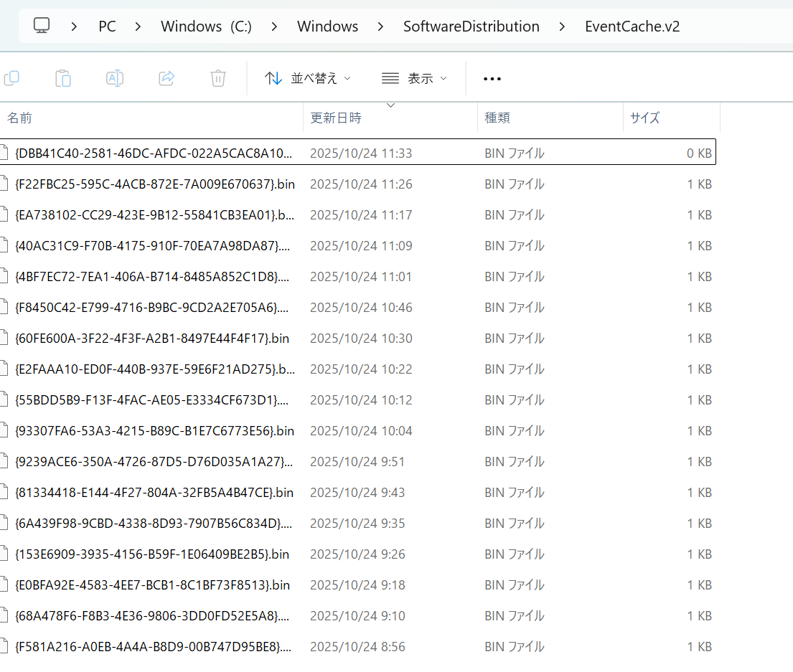This screenshot has height=672, width=793.
Task: Expand the chevron after the Windows folder
Action: click(x=380, y=27)
